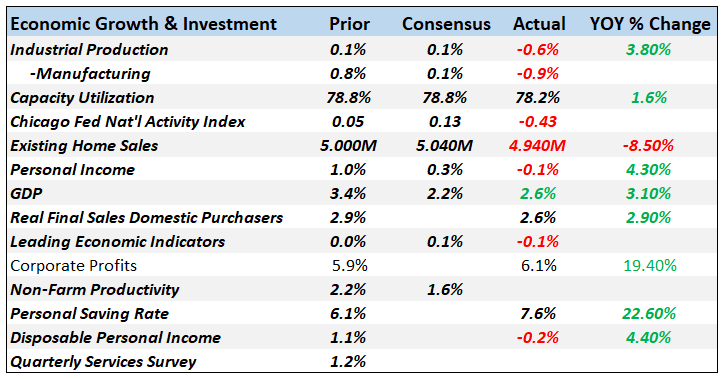Click GDP actual value 2.6%

point(538,194)
